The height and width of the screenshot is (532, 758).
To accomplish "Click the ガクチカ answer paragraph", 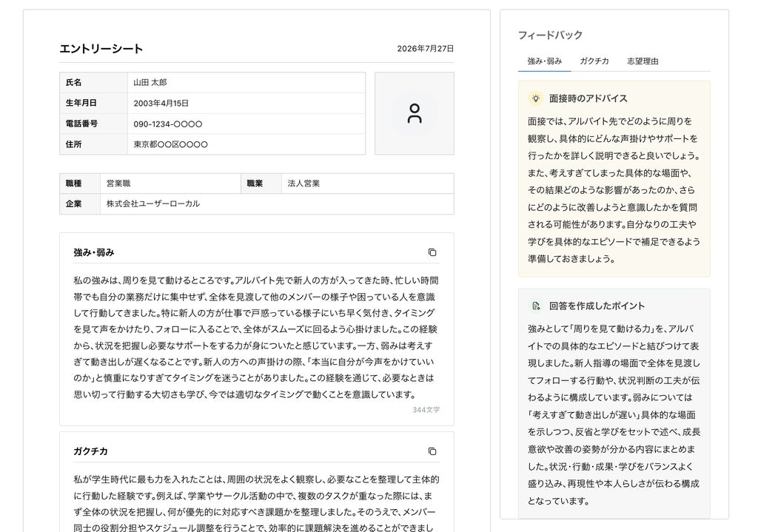I will (256, 502).
